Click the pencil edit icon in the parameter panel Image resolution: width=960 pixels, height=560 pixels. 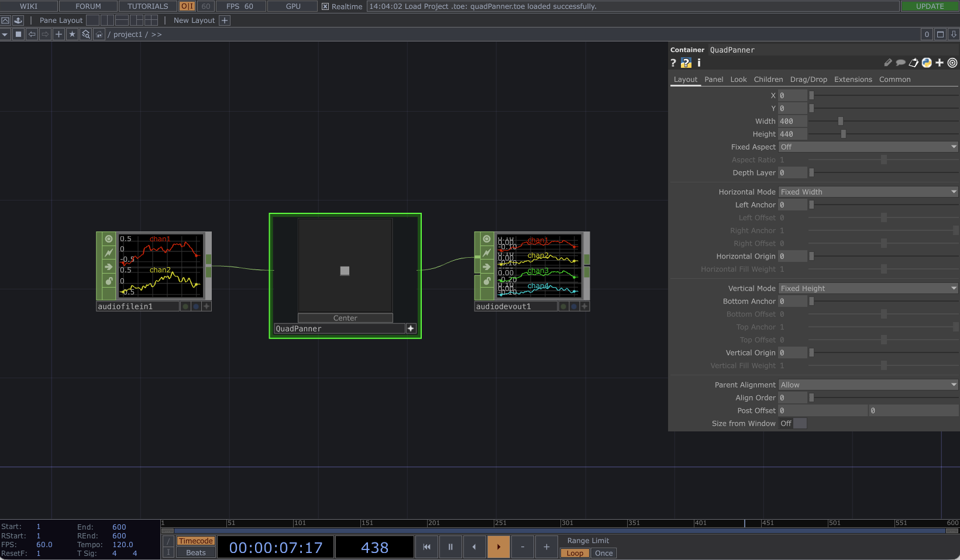coord(888,63)
